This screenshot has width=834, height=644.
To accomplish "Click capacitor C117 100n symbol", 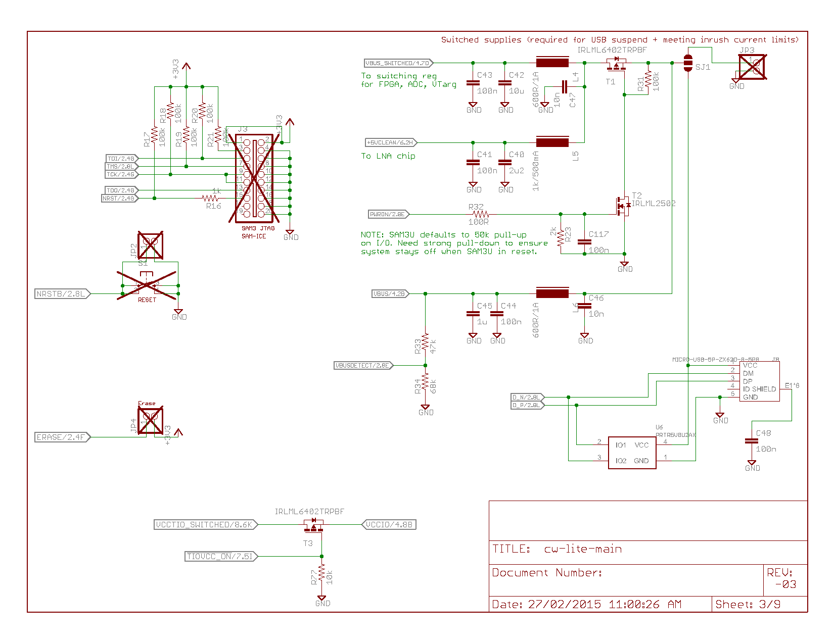I will 584,242.
